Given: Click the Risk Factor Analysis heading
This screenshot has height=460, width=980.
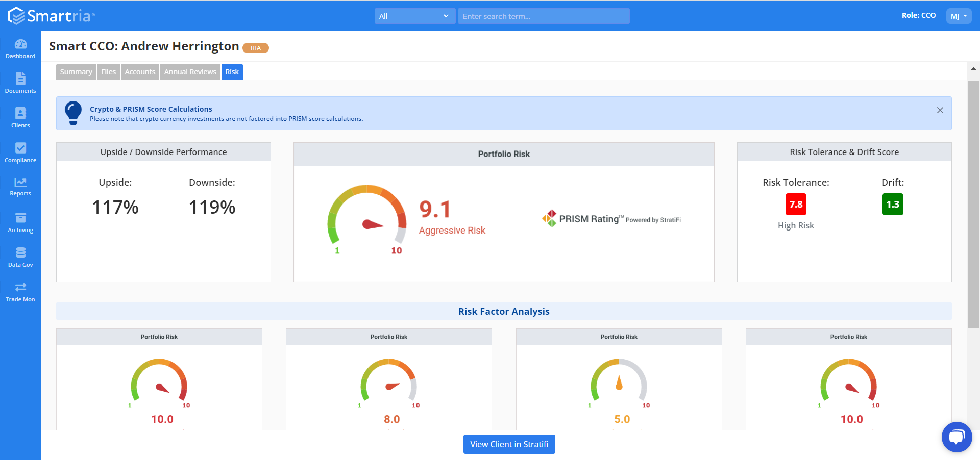Looking at the screenshot, I should click(x=504, y=311).
